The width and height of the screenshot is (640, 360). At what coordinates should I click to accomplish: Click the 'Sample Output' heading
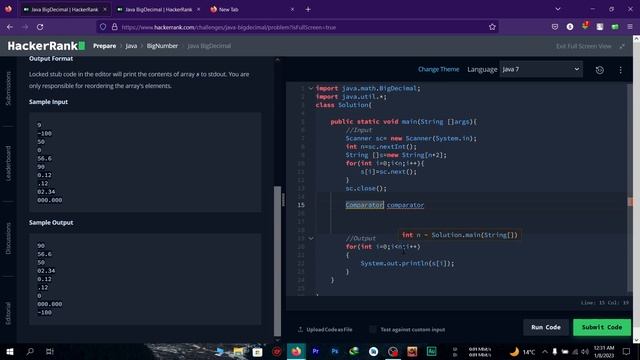[51, 222]
